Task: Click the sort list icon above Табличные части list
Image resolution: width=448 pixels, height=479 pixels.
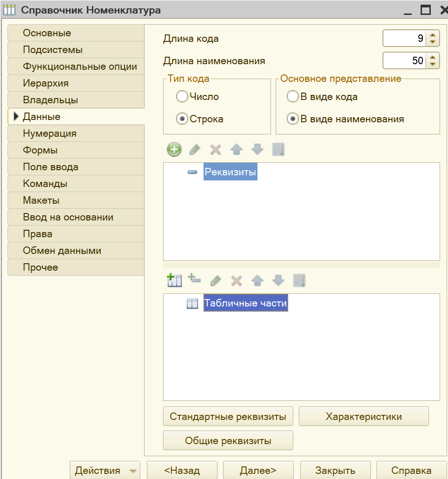Action: (299, 280)
